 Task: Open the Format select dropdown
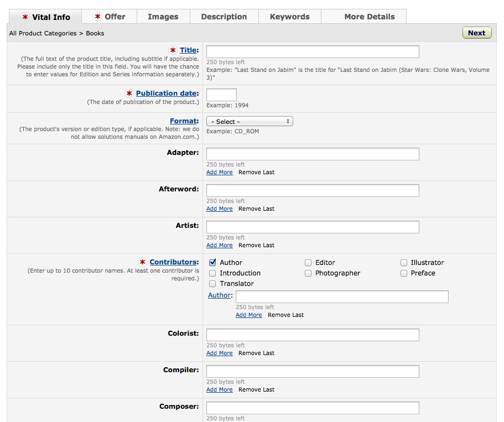(250, 121)
